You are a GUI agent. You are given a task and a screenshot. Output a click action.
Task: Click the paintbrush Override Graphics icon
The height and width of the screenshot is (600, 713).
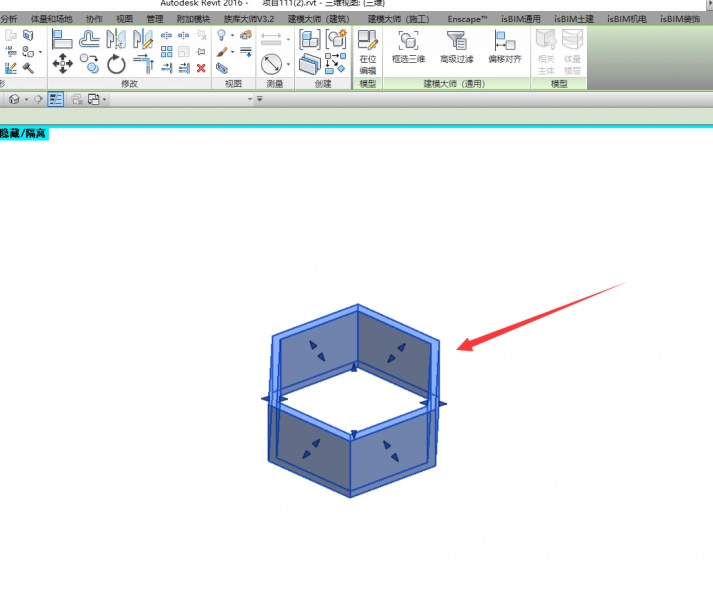coord(221,52)
